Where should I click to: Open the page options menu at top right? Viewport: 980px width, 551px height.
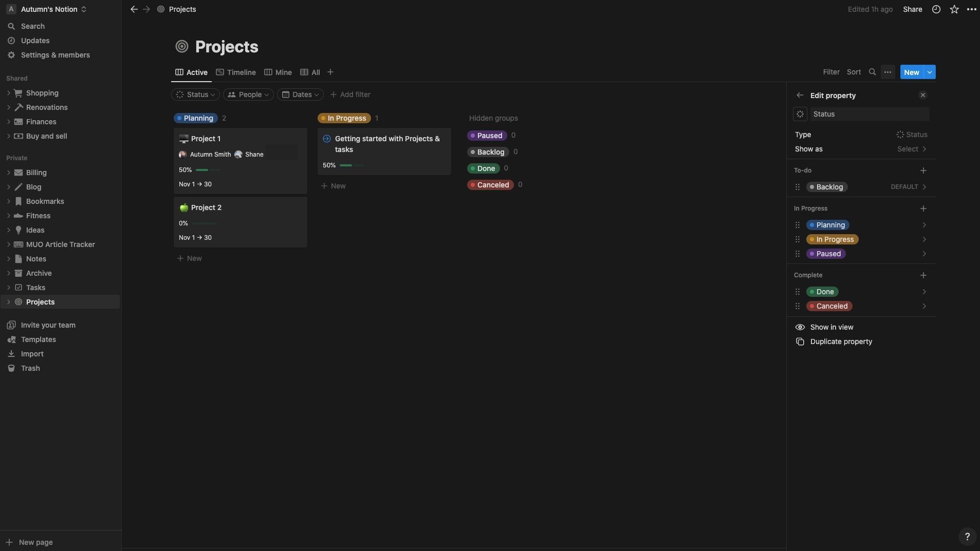[971, 9]
